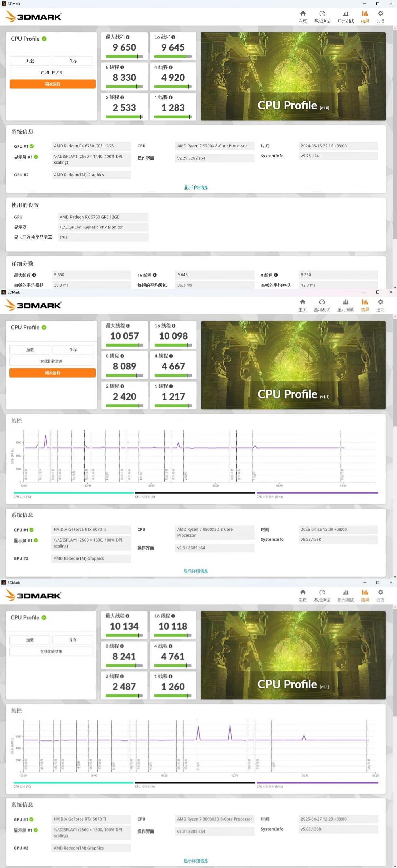Click 在线比较结果 in top window
The height and width of the screenshot is (868, 397).
point(51,72)
